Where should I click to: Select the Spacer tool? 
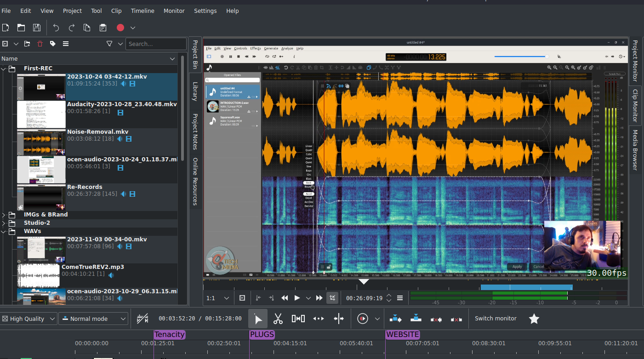click(x=298, y=319)
